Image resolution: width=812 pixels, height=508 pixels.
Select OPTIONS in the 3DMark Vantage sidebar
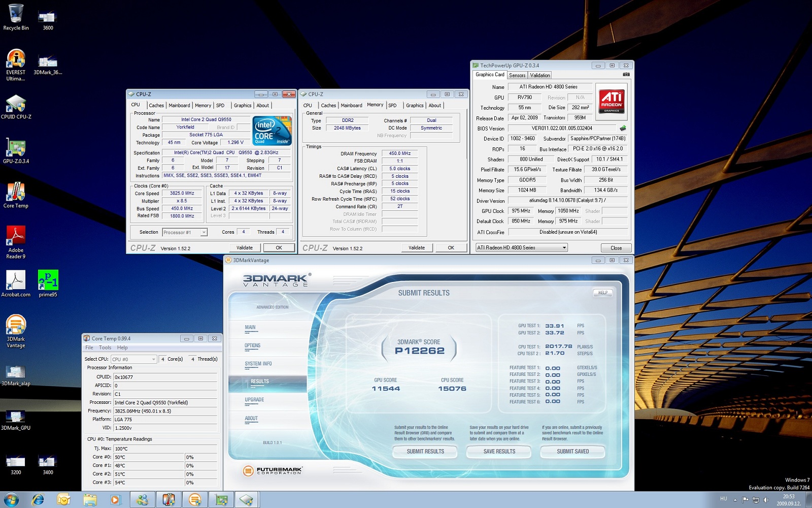252,346
